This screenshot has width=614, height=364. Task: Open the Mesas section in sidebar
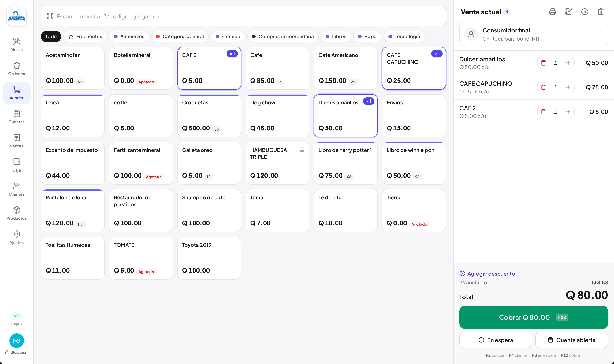[16, 45]
